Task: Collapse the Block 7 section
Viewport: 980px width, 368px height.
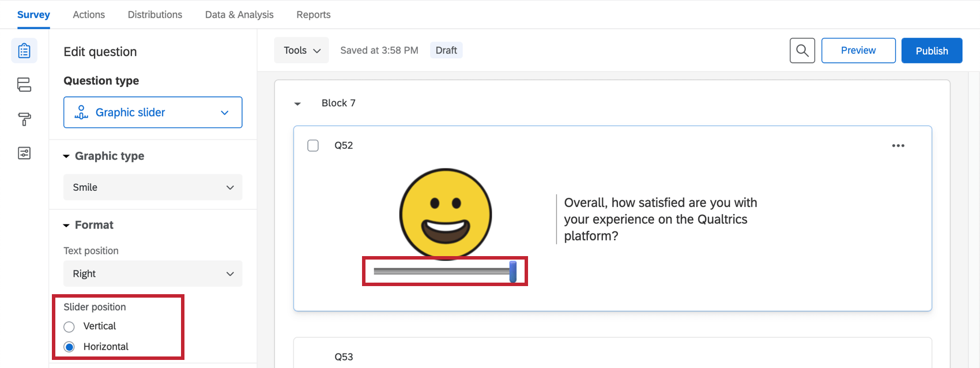Action: coord(297,104)
